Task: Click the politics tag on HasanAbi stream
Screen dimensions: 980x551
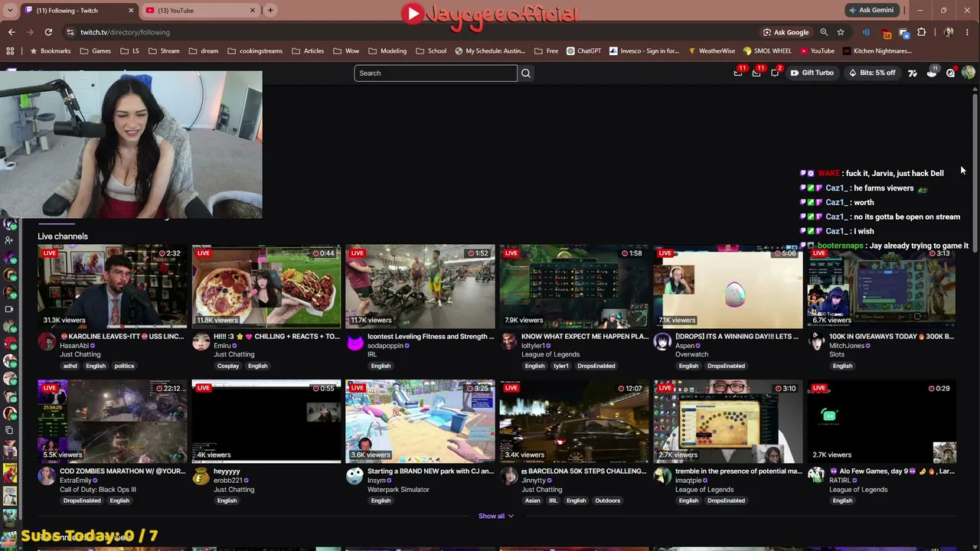Action: (x=124, y=366)
